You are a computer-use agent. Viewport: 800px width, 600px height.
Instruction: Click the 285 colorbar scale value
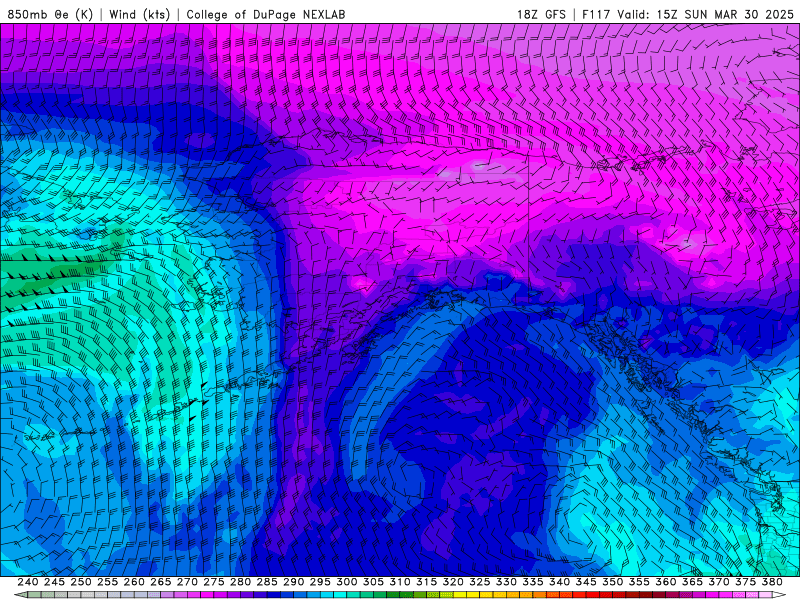click(267, 582)
